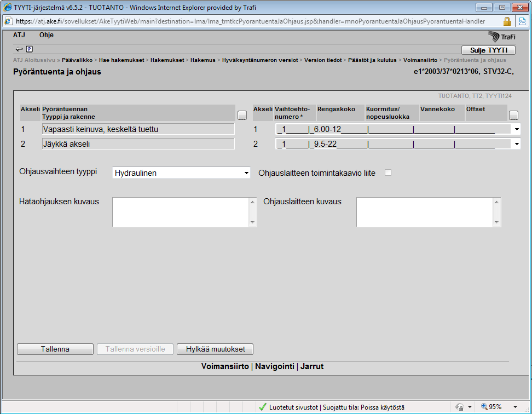The image size is (532, 414).
Task: Click Hae hakemukset breadcrumb link
Action: [x=122, y=60]
